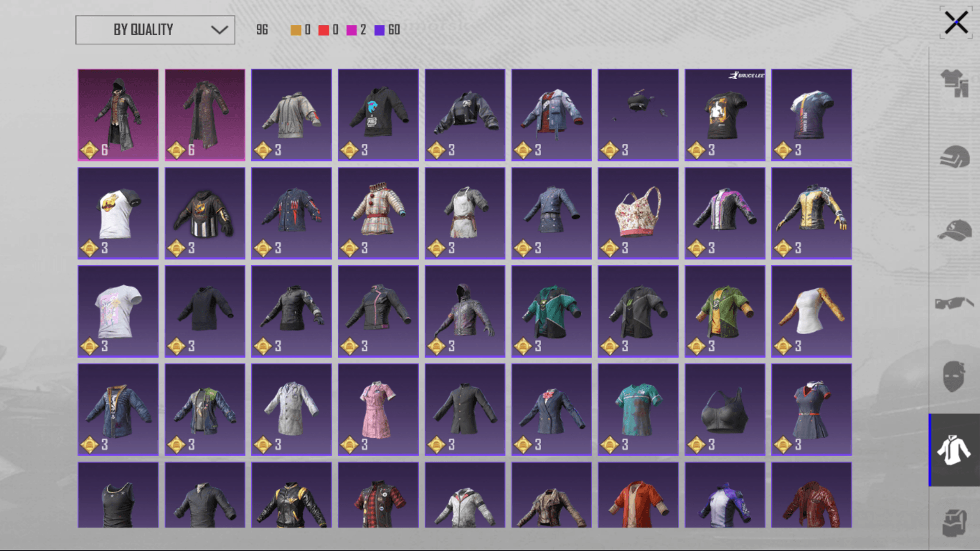Select the teal and black jacket
The height and width of the screenshot is (551, 980).
click(551, 311)
